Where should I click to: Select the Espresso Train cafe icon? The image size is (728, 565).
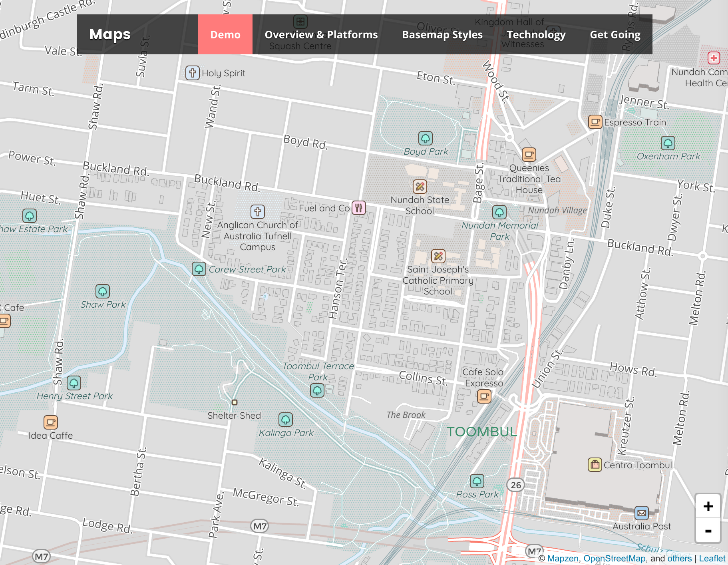coord(595,122)
